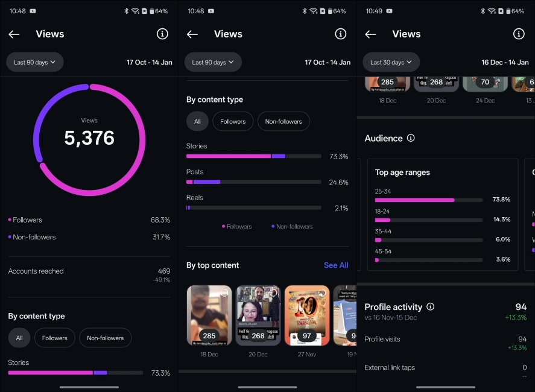Open the top content thumbnail with 285 views
This screenshot has width=535, height=392.
click(209, 315)
